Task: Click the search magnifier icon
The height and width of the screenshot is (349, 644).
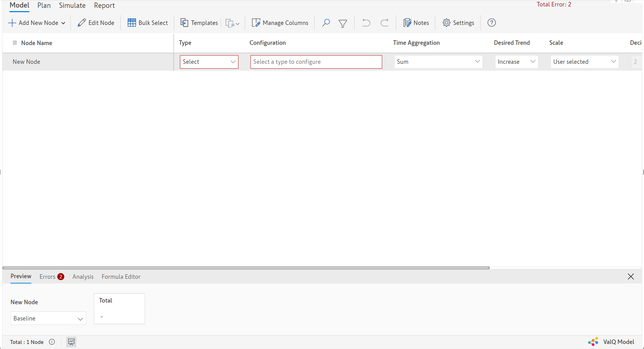Action: coord(326,23)
